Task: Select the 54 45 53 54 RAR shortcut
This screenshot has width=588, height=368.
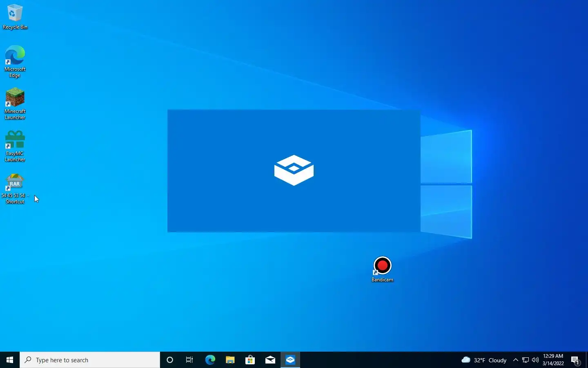Action: (x=15, y=188)
